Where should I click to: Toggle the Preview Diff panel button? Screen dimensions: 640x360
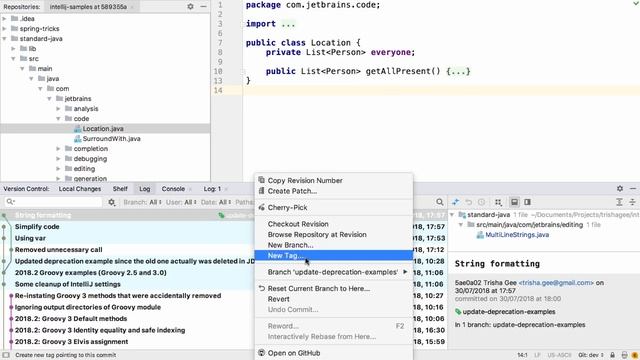[x=527, y=202]
